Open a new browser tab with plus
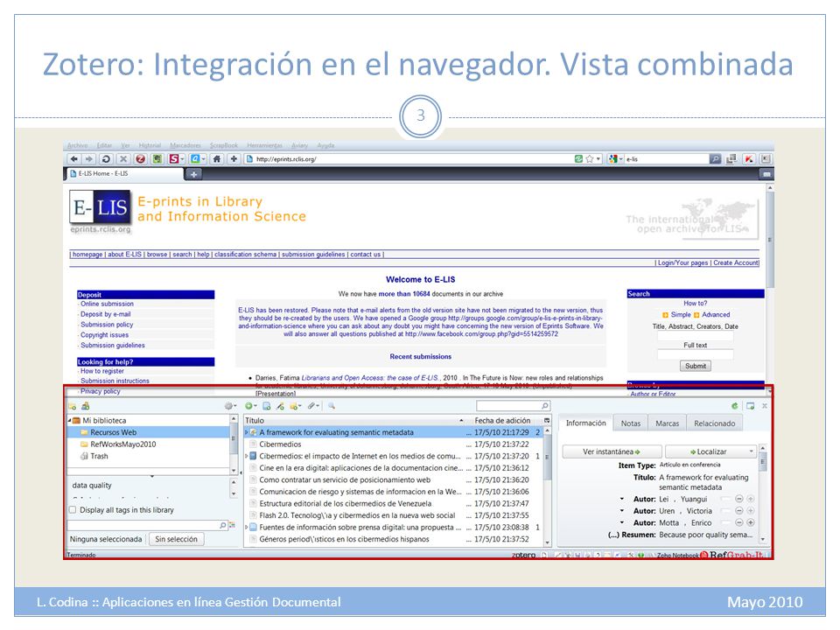The height and width of the screenshot is (630, 840). coord(194,174)
